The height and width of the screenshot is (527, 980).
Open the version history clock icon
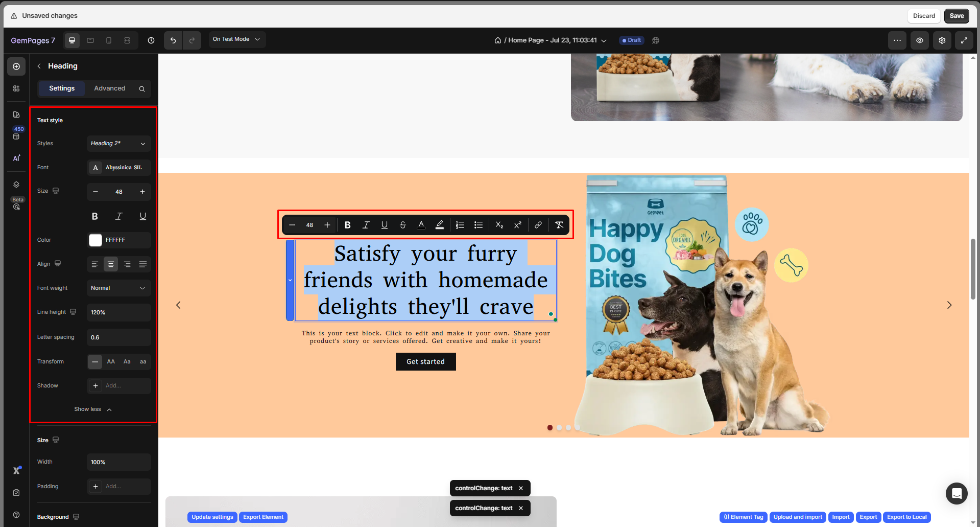point(151,40)
